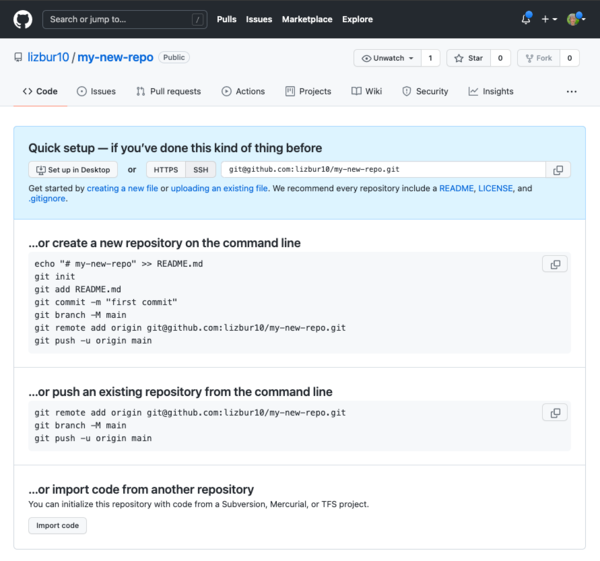This screenshot has width=600, height=561.
Task: Open the Pull requests tab
Action: (x=168, y=91)
